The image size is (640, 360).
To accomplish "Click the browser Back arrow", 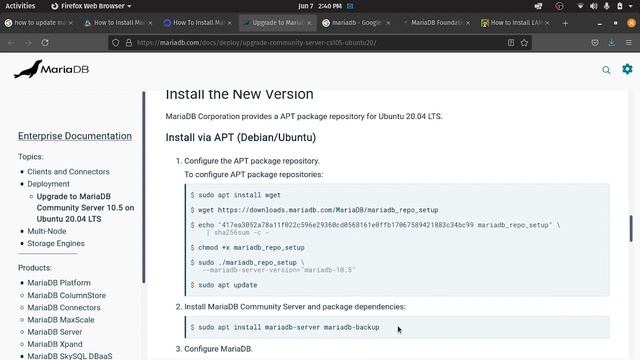I will pos(11,42).
